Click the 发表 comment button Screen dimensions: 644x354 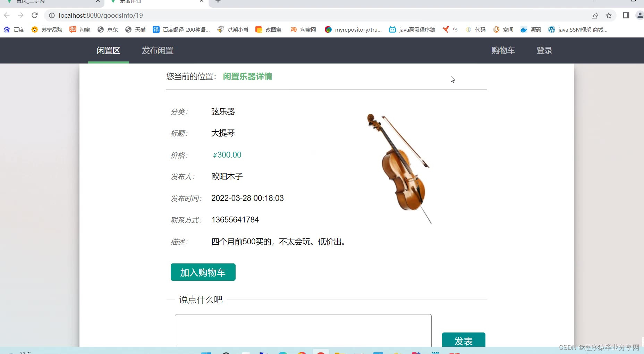click(x=464, y=340)
